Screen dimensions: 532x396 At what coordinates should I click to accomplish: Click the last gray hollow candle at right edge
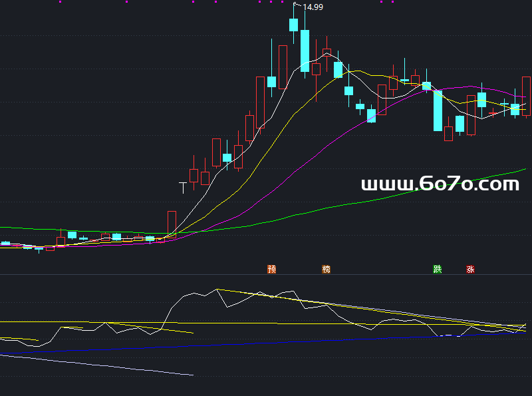[x=527, y=95]
